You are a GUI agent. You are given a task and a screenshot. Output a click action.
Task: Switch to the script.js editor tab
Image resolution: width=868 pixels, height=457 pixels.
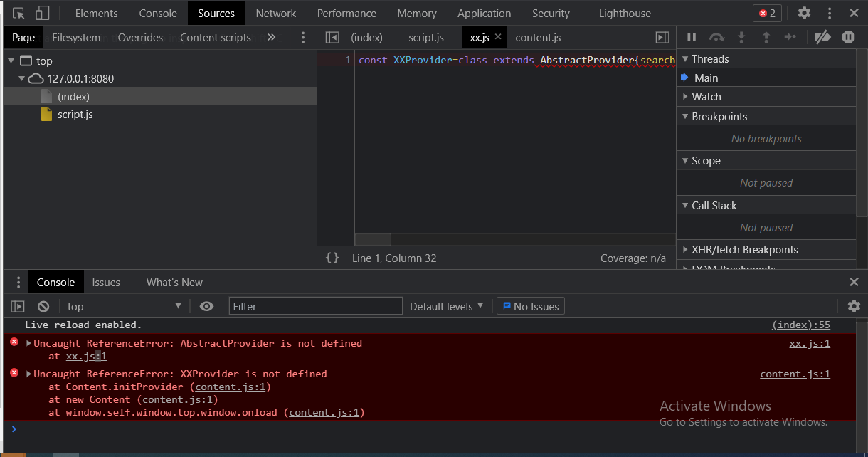[x=426, y=37]
